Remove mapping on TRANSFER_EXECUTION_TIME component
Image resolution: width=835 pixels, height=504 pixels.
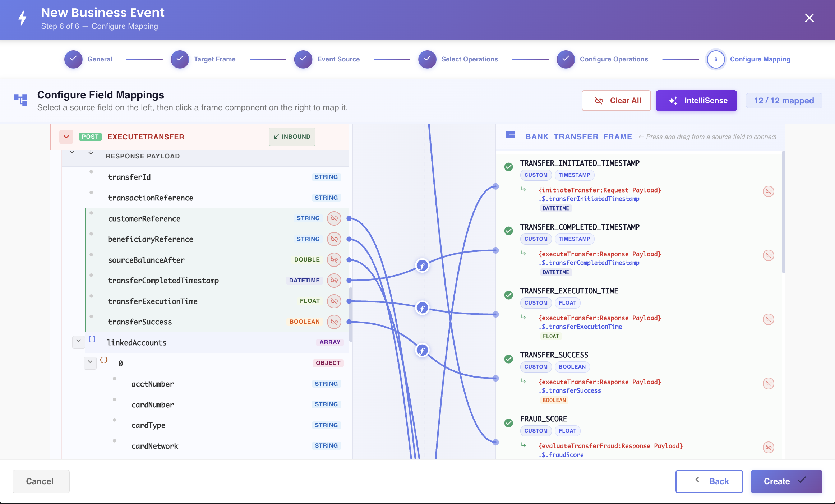coord(768,319)
